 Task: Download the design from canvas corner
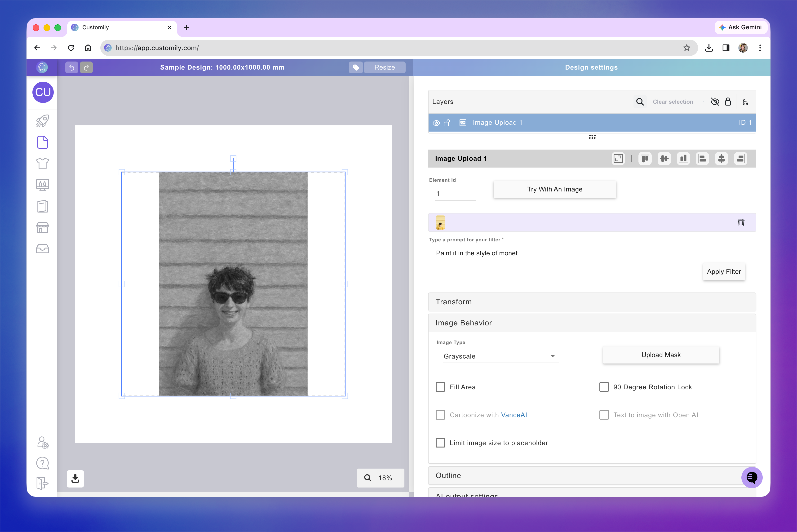tap(75, 478)
